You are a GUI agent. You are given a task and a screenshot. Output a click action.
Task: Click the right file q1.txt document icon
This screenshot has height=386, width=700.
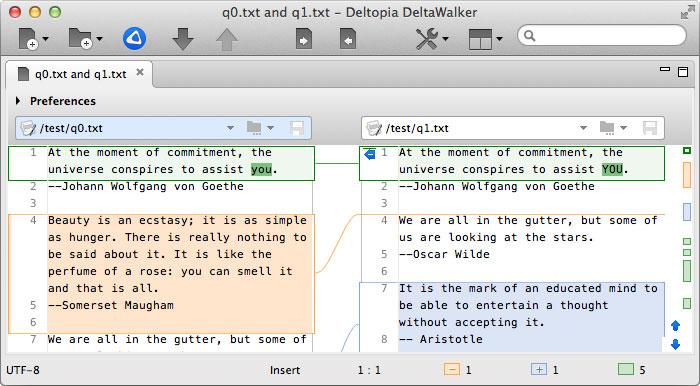coord(374,128)
